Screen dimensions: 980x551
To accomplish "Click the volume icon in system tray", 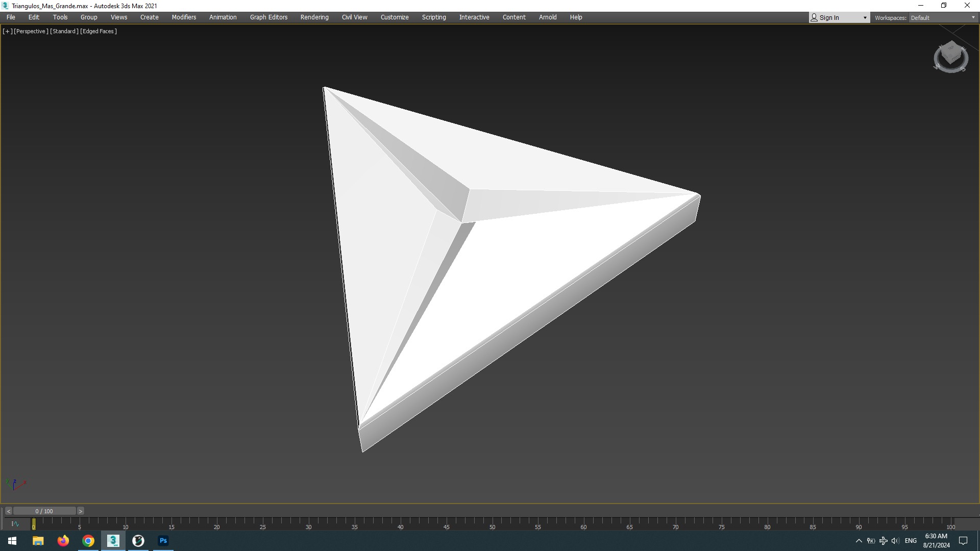I will 895,541.
